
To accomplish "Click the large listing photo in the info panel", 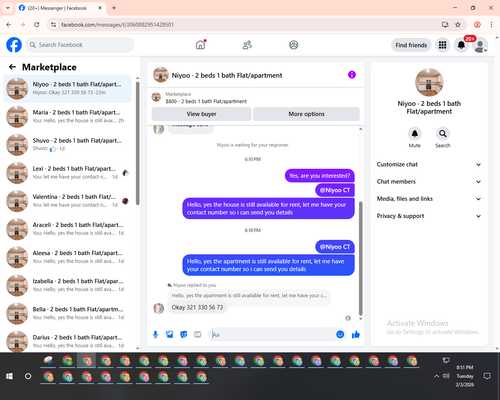I will (x=429, y=82).
